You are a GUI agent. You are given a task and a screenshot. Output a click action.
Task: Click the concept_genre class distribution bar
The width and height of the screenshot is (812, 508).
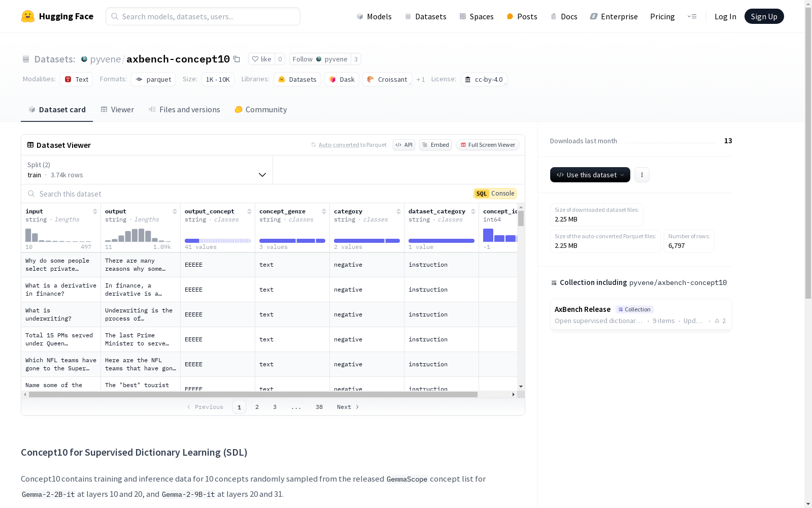tap(292, 241)
